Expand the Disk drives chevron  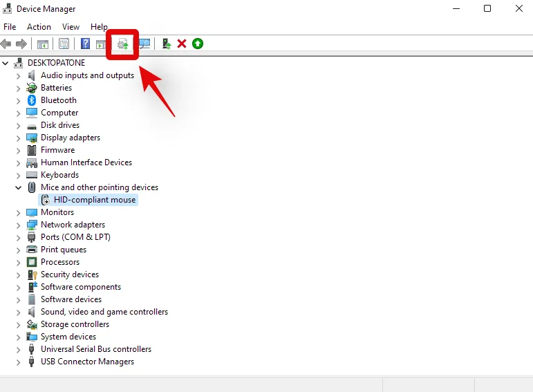click(19, 126)
